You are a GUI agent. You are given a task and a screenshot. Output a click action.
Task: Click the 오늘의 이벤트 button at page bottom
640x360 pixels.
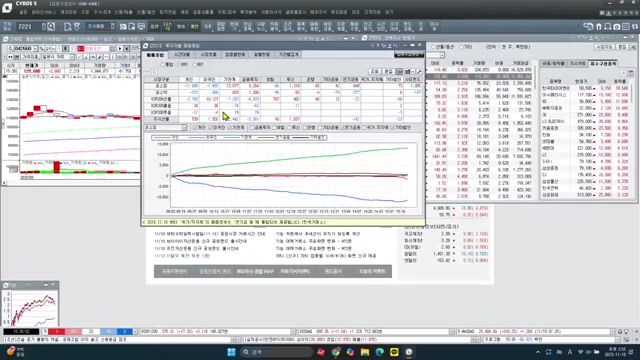pyautogui.click(x=372, y=271)
